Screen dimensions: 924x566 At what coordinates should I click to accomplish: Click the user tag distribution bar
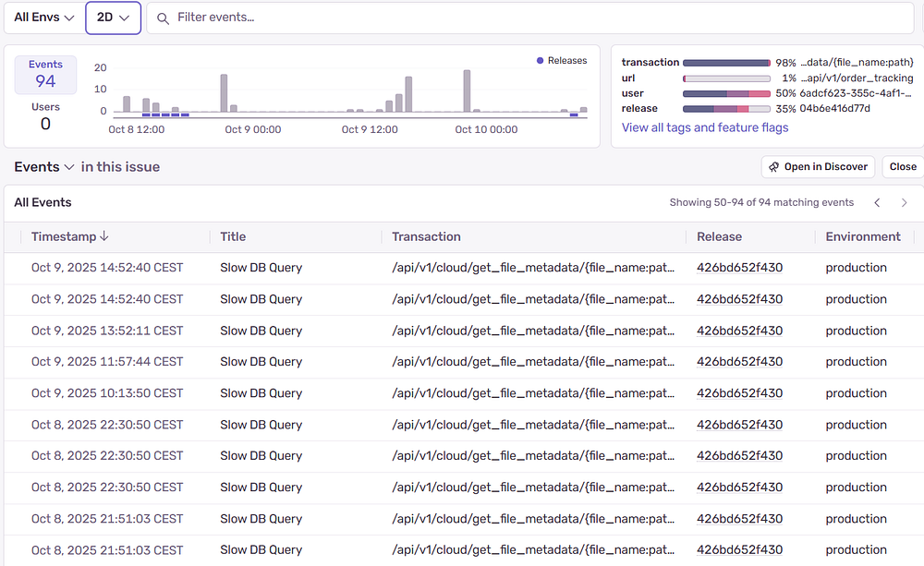[x=726, y=93]
